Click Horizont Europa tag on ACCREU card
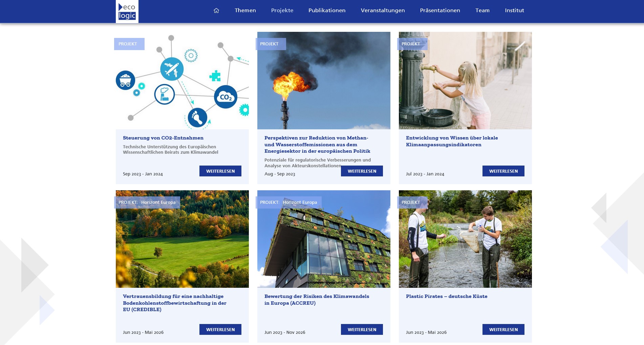644x345 pixels. [x=300, y=202]
